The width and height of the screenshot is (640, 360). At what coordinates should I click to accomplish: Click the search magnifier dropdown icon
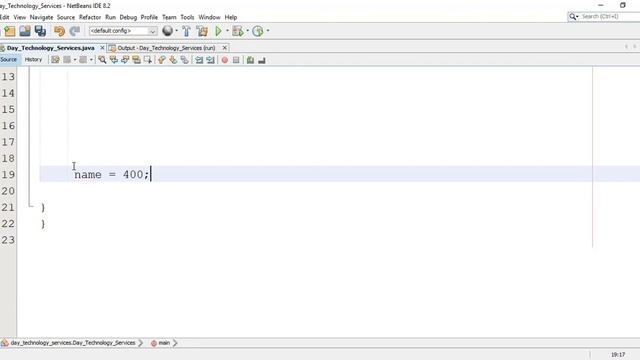(x=573, y=16)
